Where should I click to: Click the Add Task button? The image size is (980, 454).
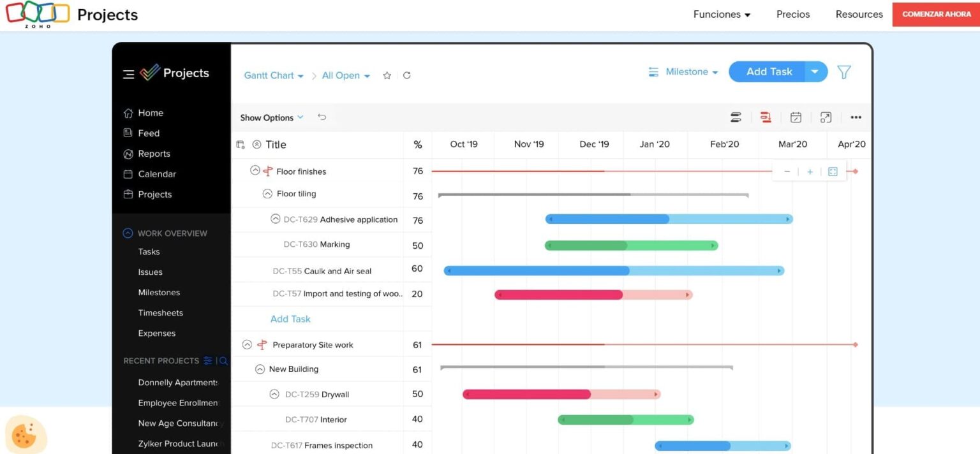pos(768,72)
